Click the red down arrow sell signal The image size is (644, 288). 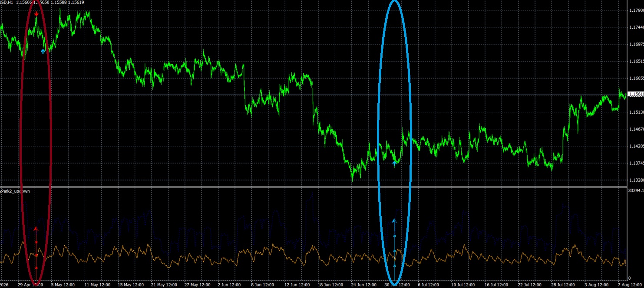36,14
